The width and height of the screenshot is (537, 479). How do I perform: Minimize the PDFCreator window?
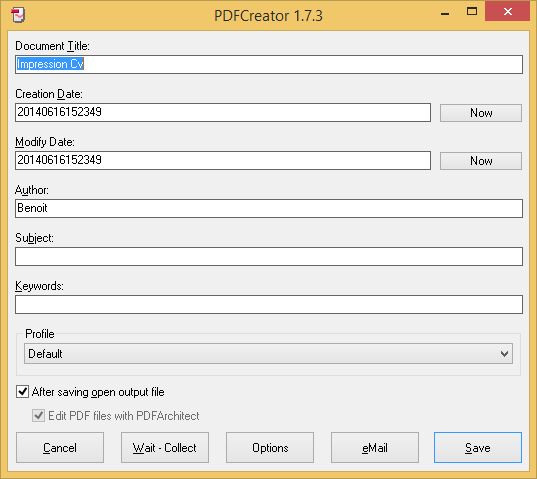click(445, 14)
